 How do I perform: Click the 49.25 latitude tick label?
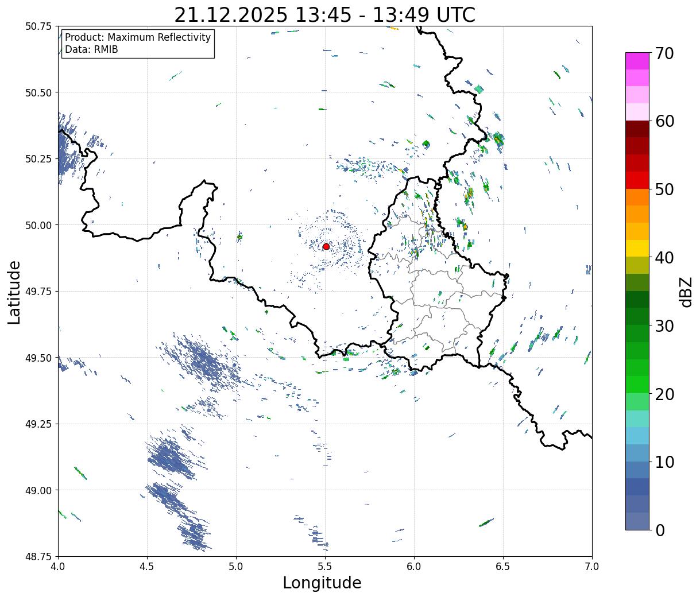coord(38,424)
